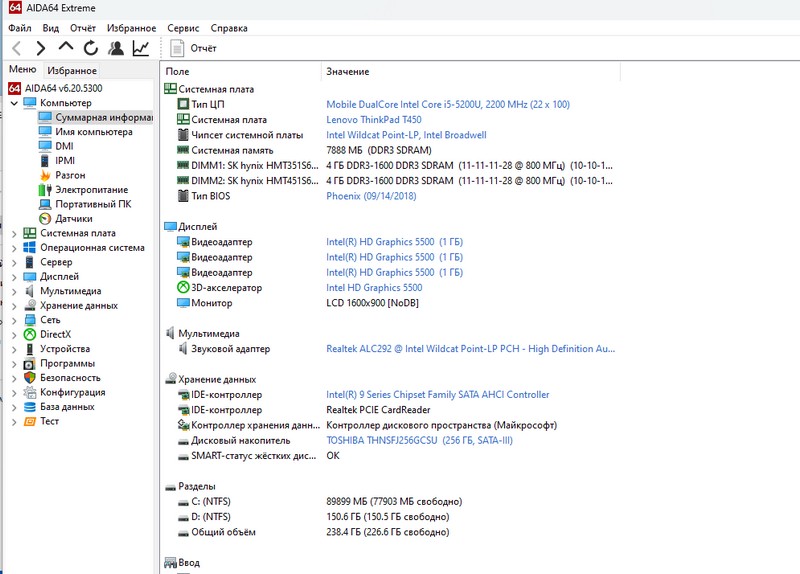Image resolution: width=800 pixels, height=574 pixels.
Task: Click the Forward navigation arrow in toolbar
Action: pos(41,48)
